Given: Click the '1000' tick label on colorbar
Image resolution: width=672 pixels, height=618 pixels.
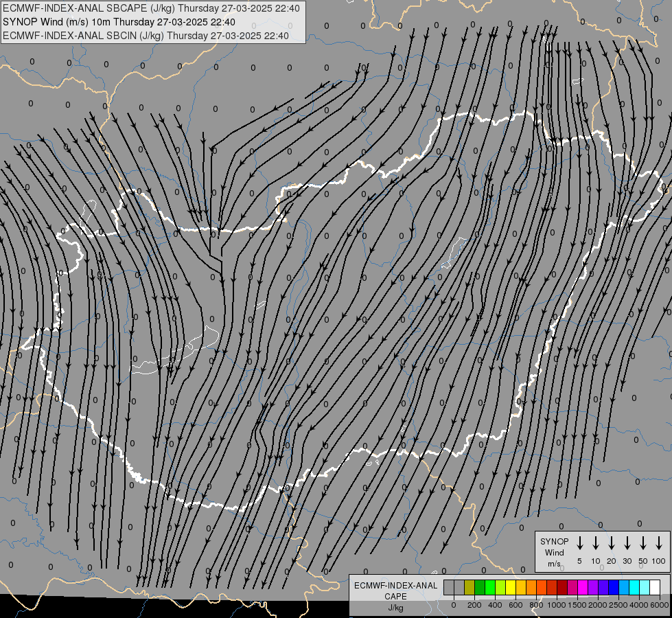Looking at the screenshot, I should point(557,605).
